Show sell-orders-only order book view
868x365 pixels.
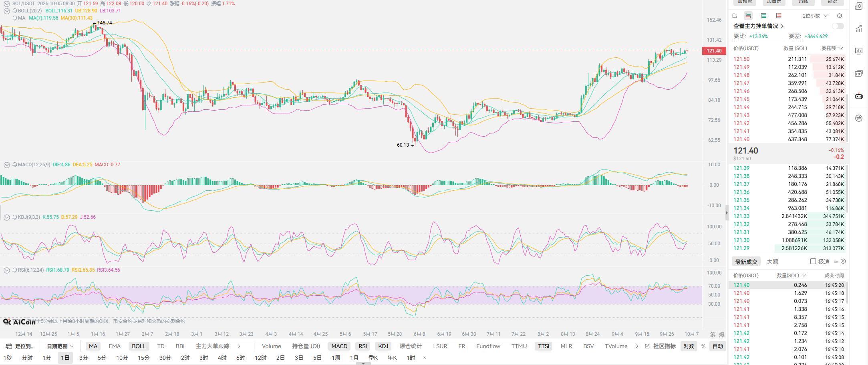click(x=779, y=16)
